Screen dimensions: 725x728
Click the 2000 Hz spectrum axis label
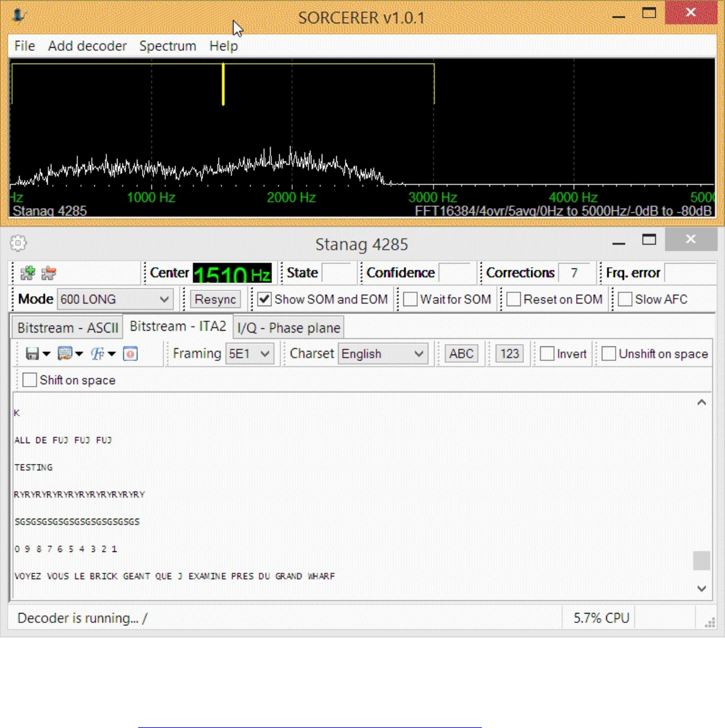point(292,197)
